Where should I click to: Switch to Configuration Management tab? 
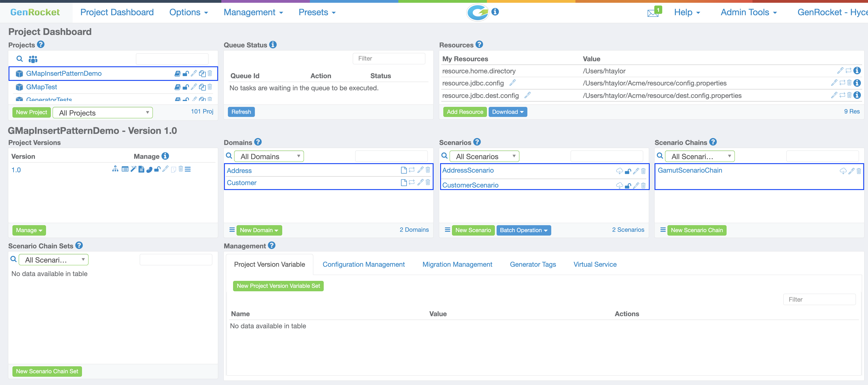point(364,265)
